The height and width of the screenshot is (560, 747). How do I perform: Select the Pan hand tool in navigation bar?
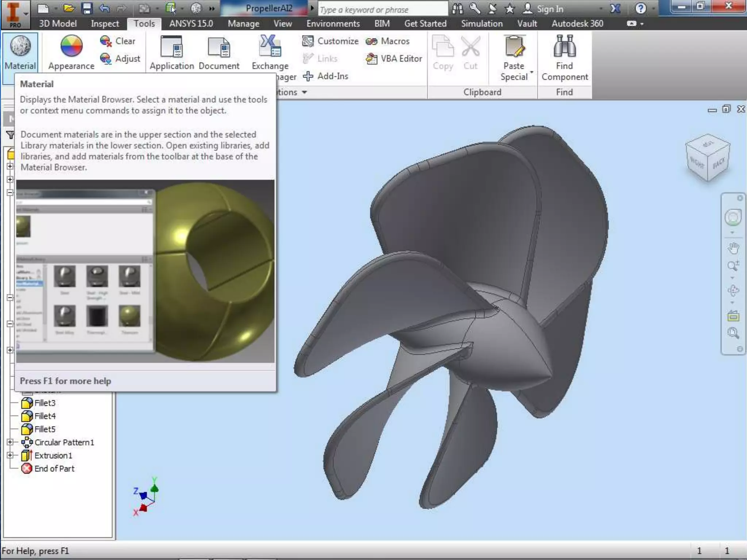tap(733, 248)
